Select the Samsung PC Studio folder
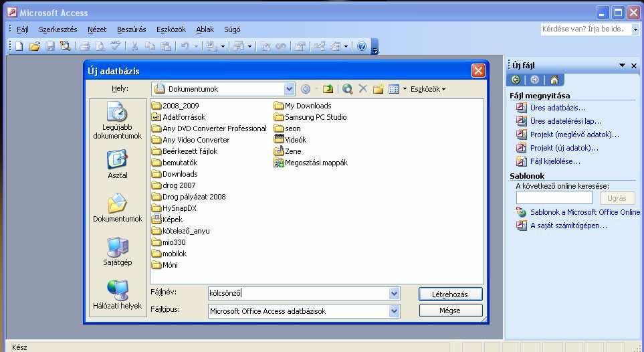This screenshot has width=644, height=352. click(x=310, y=117)
